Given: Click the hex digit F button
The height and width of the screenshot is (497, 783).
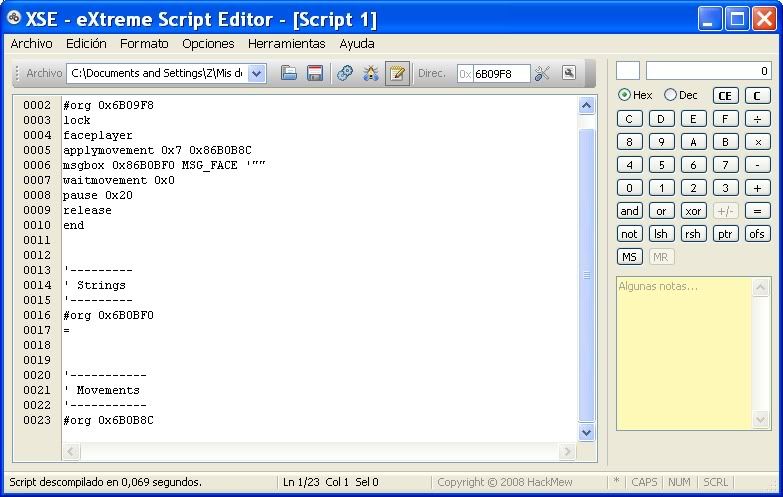Looking at the screenshot, I should [725, 119].
